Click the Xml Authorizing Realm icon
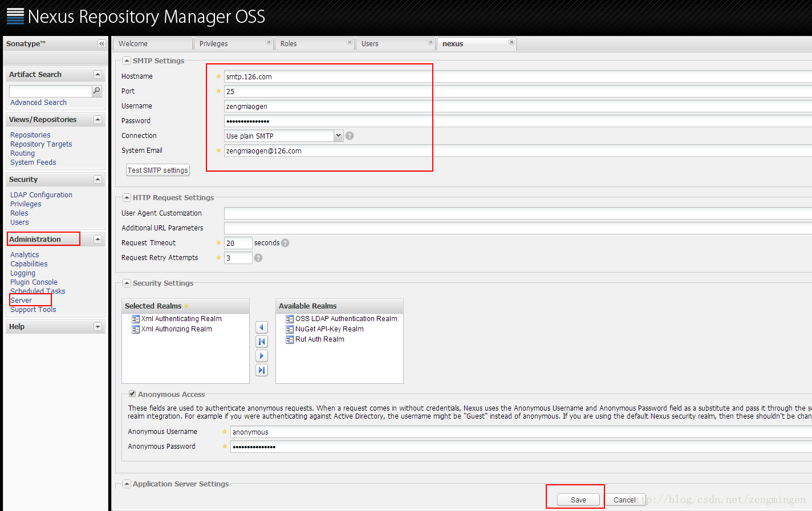The width and height of the screenshot is (812, 511). [x=136, y=329]
